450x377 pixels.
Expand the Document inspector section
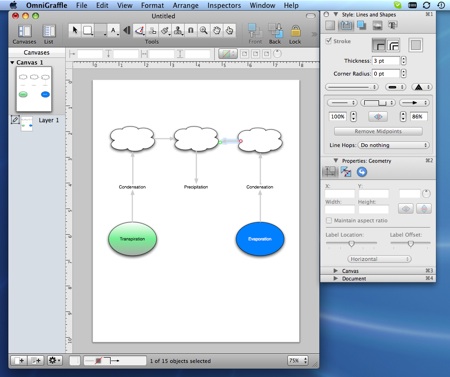tap(336, 278)
